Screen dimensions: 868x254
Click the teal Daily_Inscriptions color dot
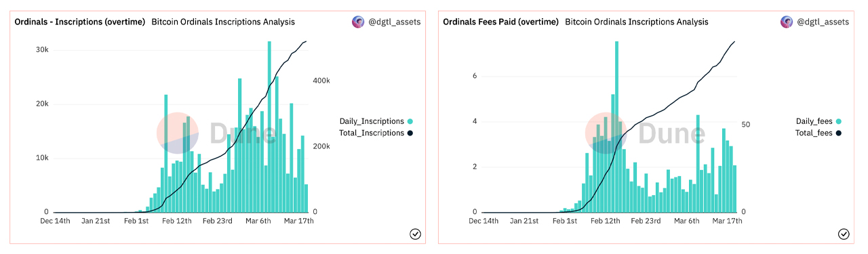[410, 122]
